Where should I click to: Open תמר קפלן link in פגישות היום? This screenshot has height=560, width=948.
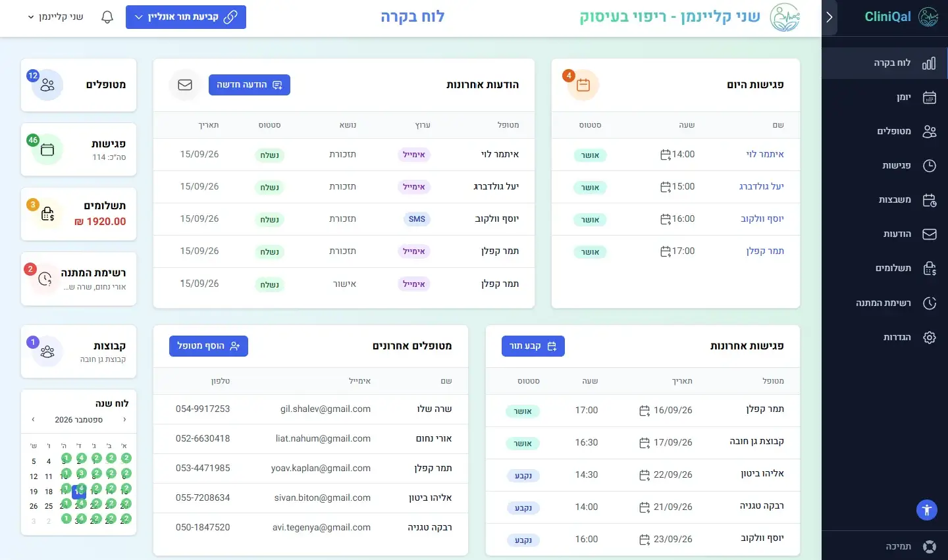pyautogui.click(x=765, y=251)
